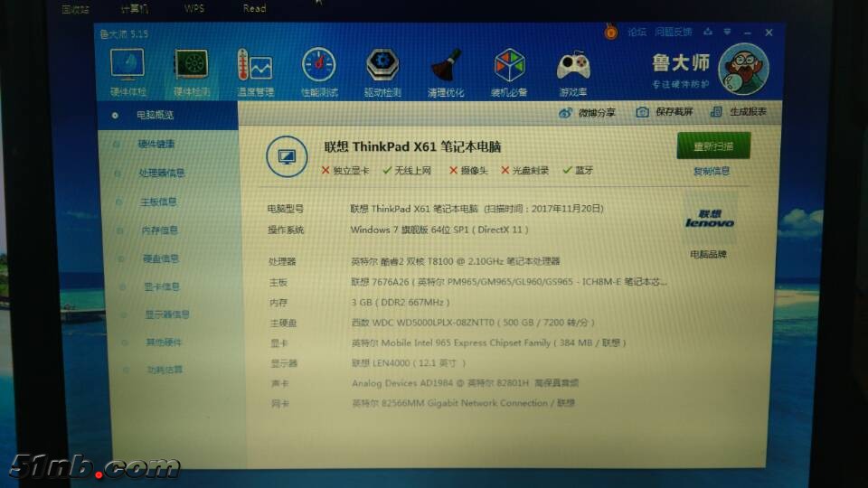
Task: Click memory value 3 GB ( DDR2 667MHz )
Action: 401,302
